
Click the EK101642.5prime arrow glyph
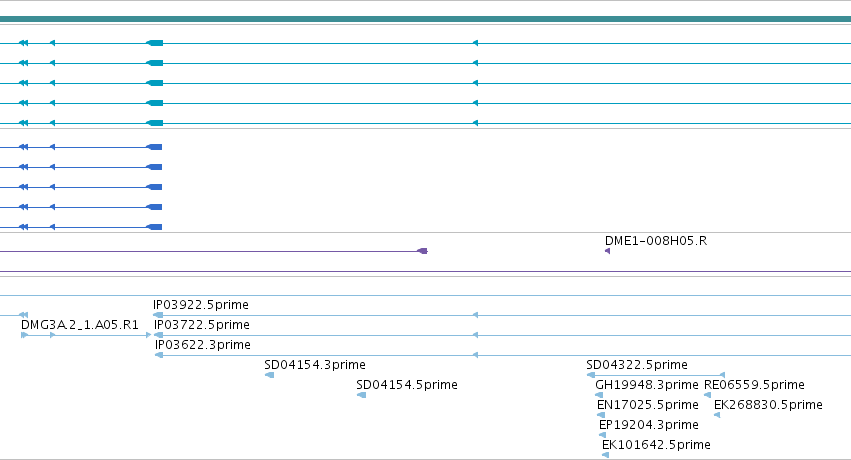click(x=606, y=455)
